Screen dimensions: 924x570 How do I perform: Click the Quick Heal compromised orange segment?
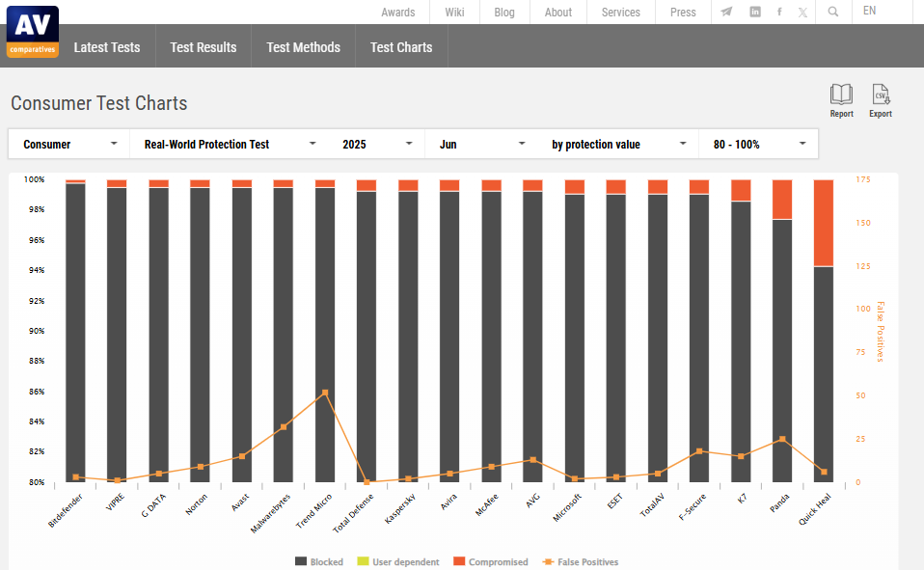pyautogui.click(x=824, y=223)
